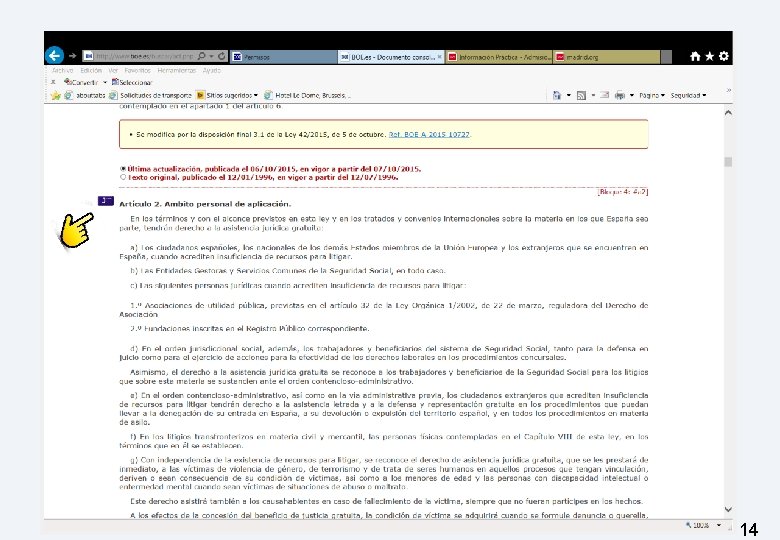Image resolution: width=780 pixels, height=540 pixels.
Task: Open the Archivo menu
Action: pos(63,71)
